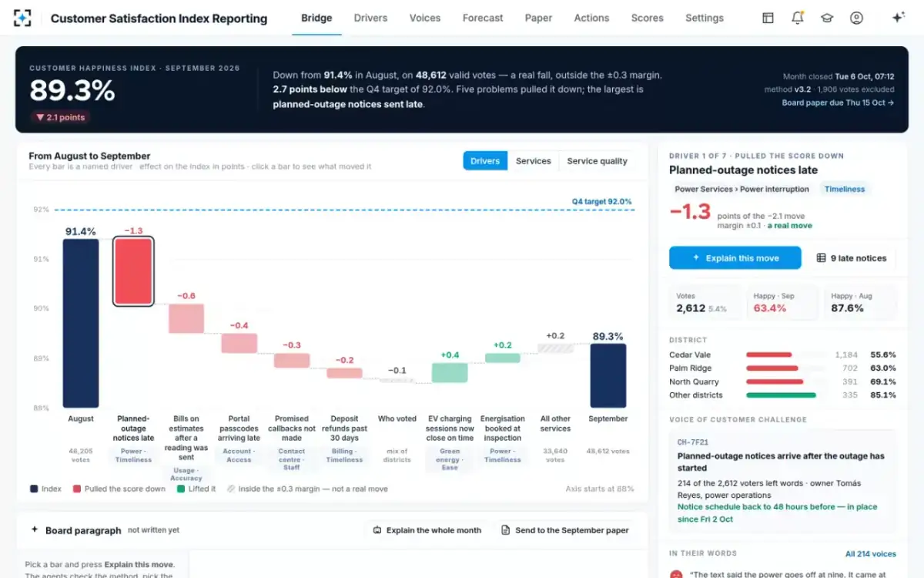This screenshot has width=924, height=578.
Task: Click the Happy Sep 63.4% card
Action: [x=781, y=303]
